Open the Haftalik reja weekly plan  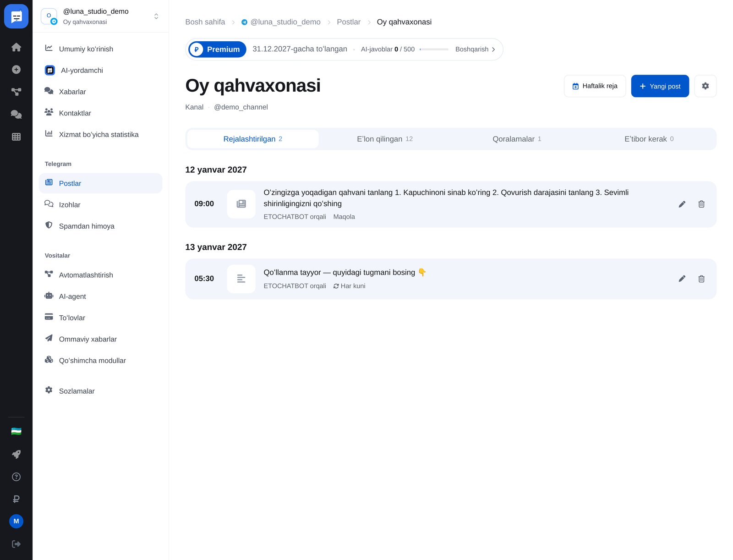point(595,86)
